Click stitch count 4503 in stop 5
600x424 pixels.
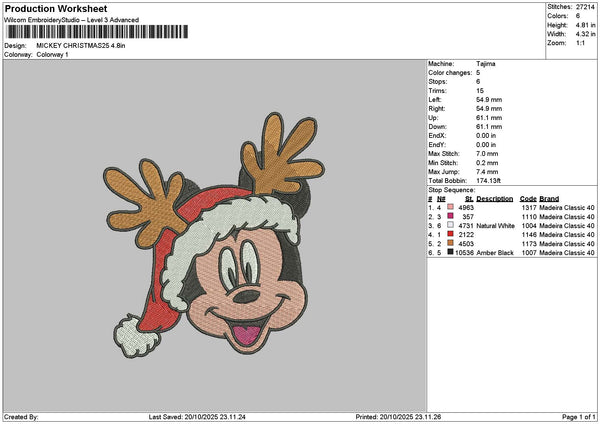pos(466,244)
